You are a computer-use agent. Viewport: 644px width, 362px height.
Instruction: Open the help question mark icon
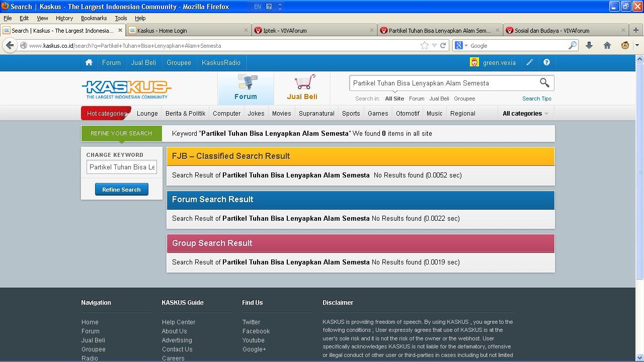click(x=546, y=62)
